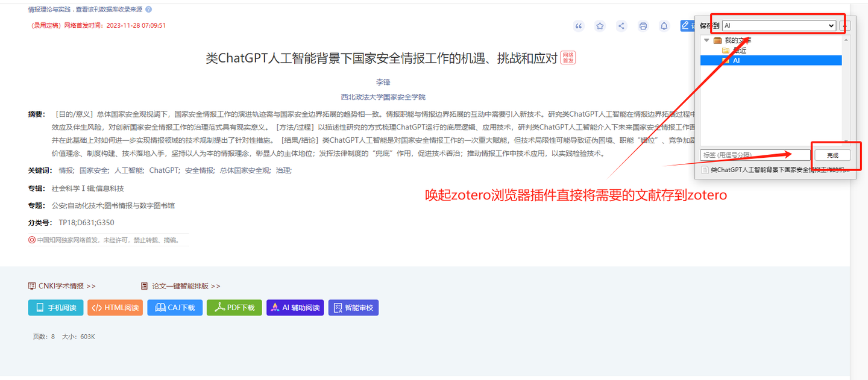
Task: Click the 大小: 603K text
Action: (79, 337)
